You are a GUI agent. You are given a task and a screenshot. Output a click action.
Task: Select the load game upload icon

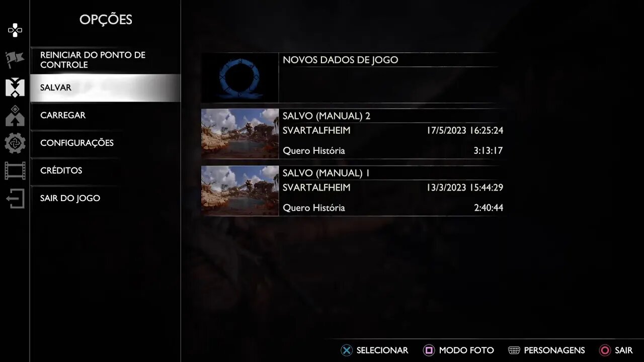click(15, 116)
